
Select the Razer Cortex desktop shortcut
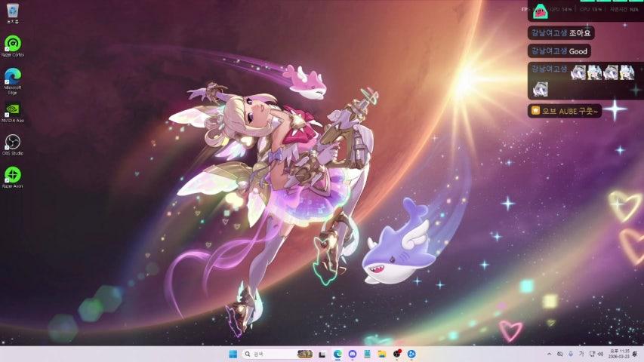click(13, 44)
